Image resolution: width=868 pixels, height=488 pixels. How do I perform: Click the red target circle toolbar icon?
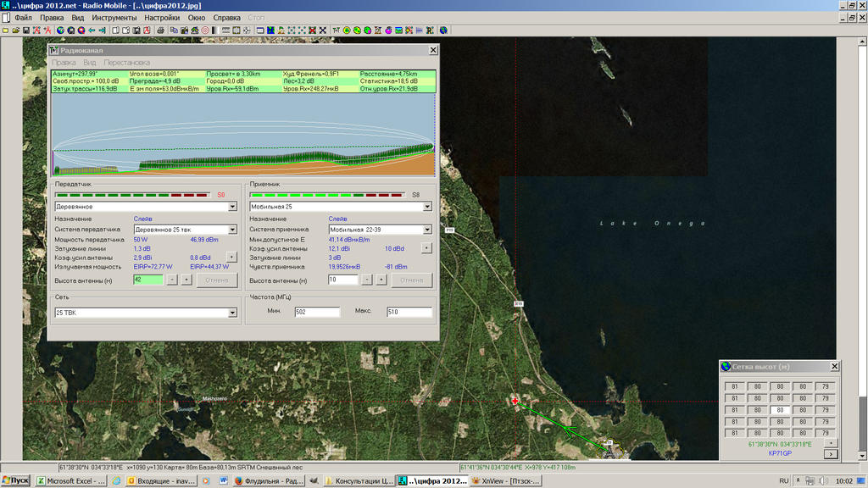pyautogui.click(x=204, y=30)
